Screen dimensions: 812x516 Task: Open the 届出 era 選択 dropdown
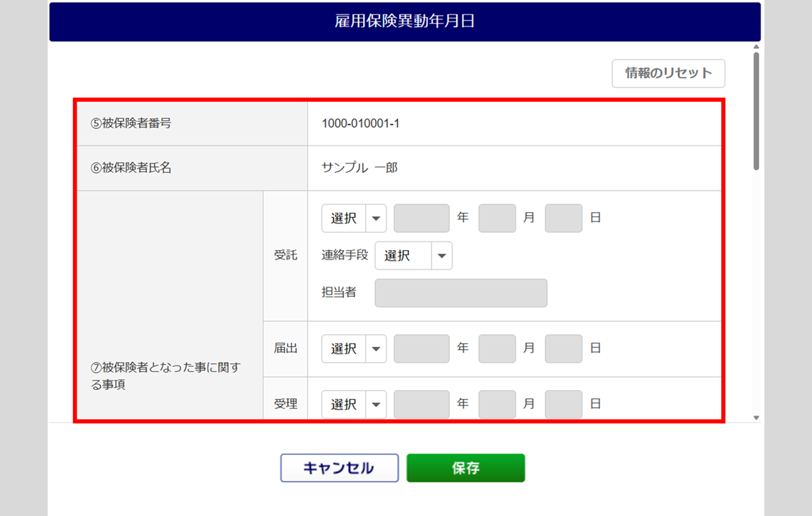coord(354,349)
